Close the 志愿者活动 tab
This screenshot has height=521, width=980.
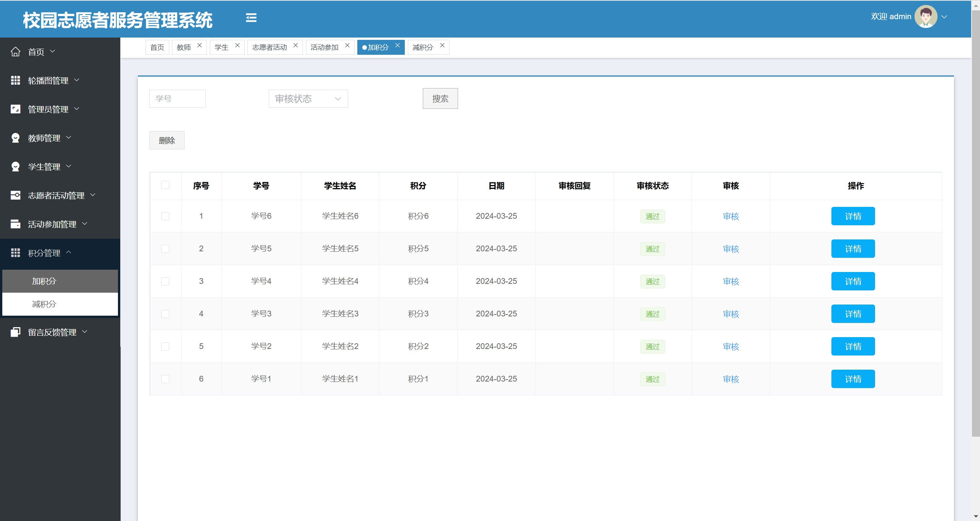pos(296,45)
